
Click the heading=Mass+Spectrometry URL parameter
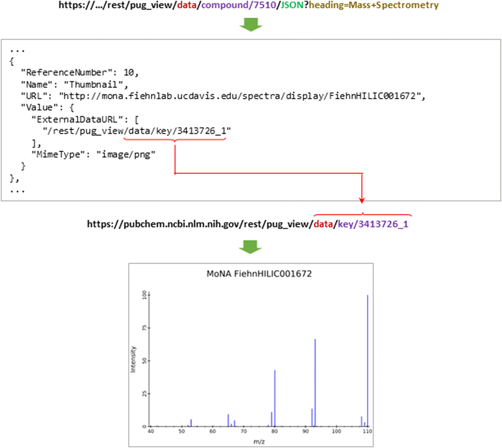point(374,5)
